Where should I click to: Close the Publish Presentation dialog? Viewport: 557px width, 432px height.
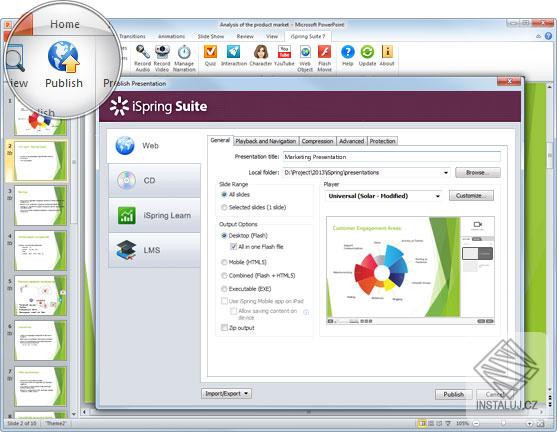(509, 82)
